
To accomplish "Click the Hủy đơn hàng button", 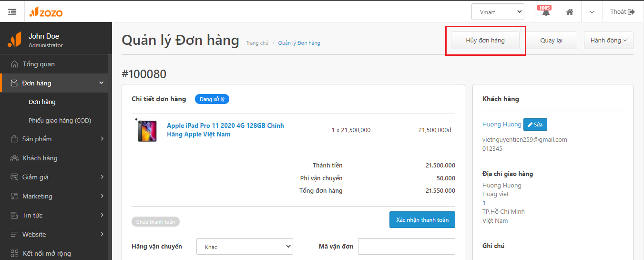I will click(x=485, y=41).
